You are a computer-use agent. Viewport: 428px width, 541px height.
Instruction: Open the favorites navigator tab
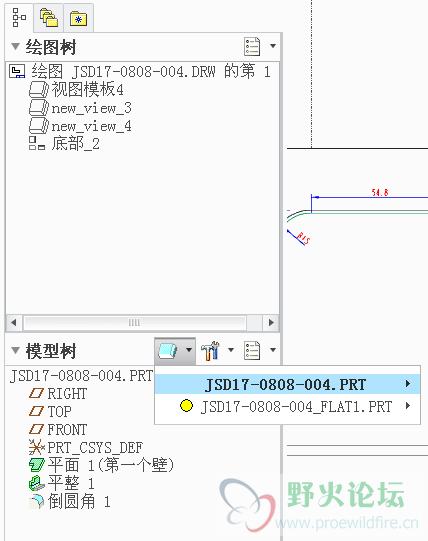pyautogui.click(x=78, y=18)
